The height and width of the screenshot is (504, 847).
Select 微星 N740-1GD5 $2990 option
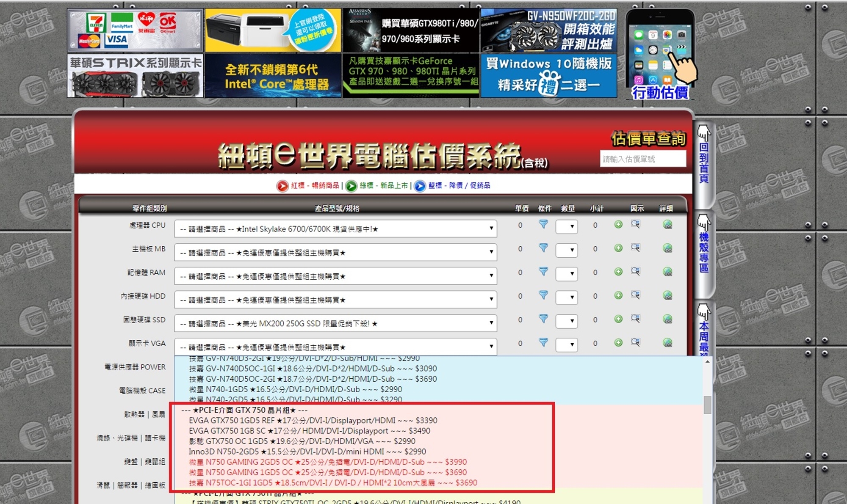296,389
